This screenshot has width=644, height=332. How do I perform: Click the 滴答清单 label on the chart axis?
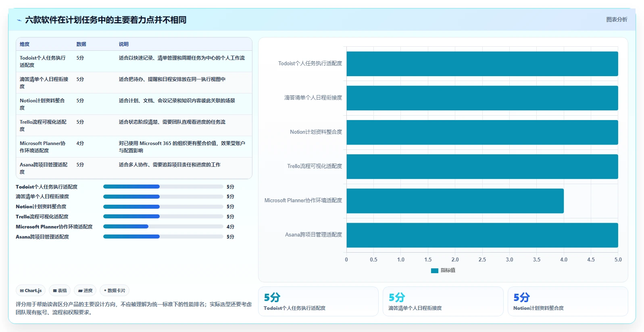coord(313,98)
